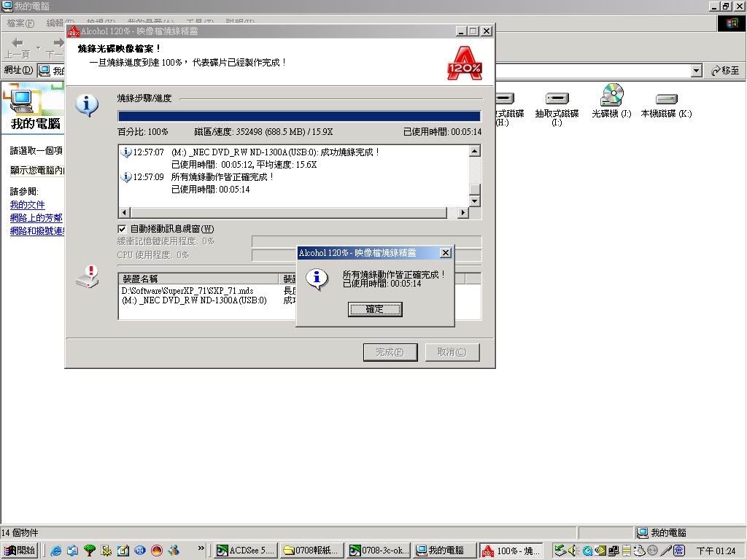Click the Windows logo throbber in My Computer window

tap(731, 23)
